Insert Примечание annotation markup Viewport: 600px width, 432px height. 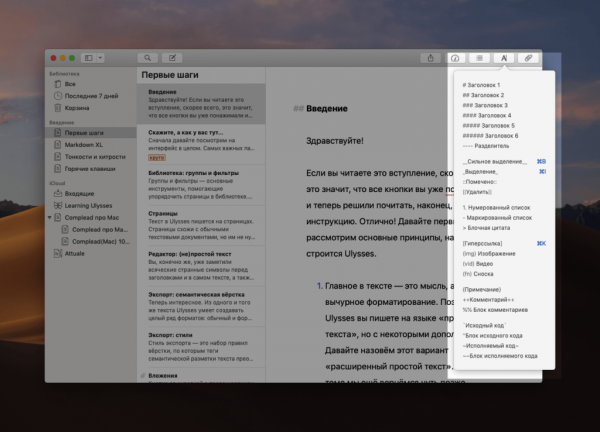tap(481, 290)
